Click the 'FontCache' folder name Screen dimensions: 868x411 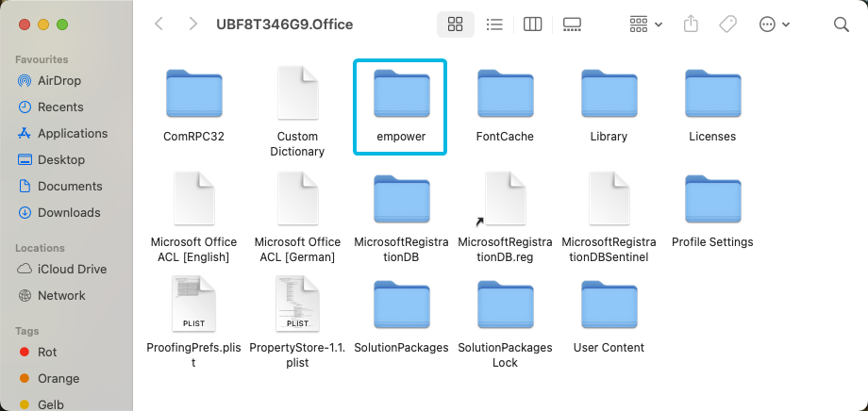tap(505, 137)
